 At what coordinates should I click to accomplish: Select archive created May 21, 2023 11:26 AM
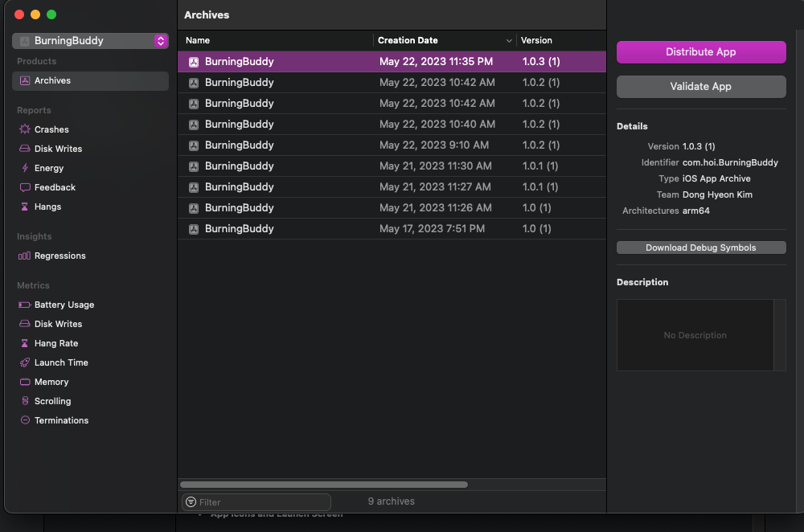[392, 208]
